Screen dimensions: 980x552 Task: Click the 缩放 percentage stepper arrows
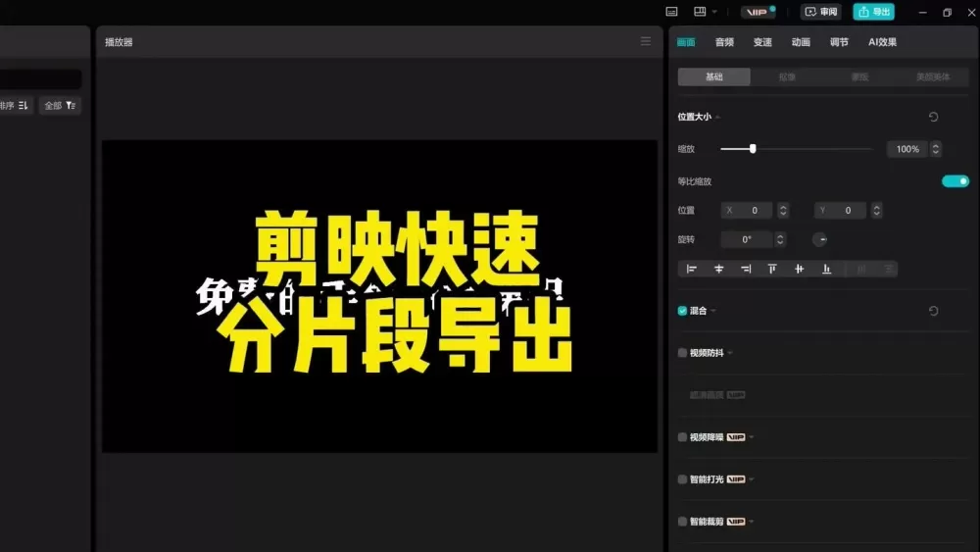coord(936,149)
